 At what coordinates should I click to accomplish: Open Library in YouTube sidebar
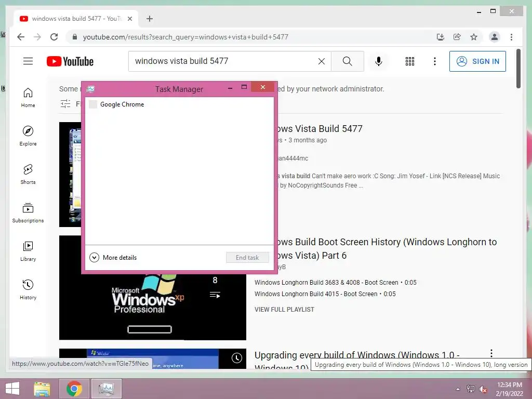(x=28, y=251)
